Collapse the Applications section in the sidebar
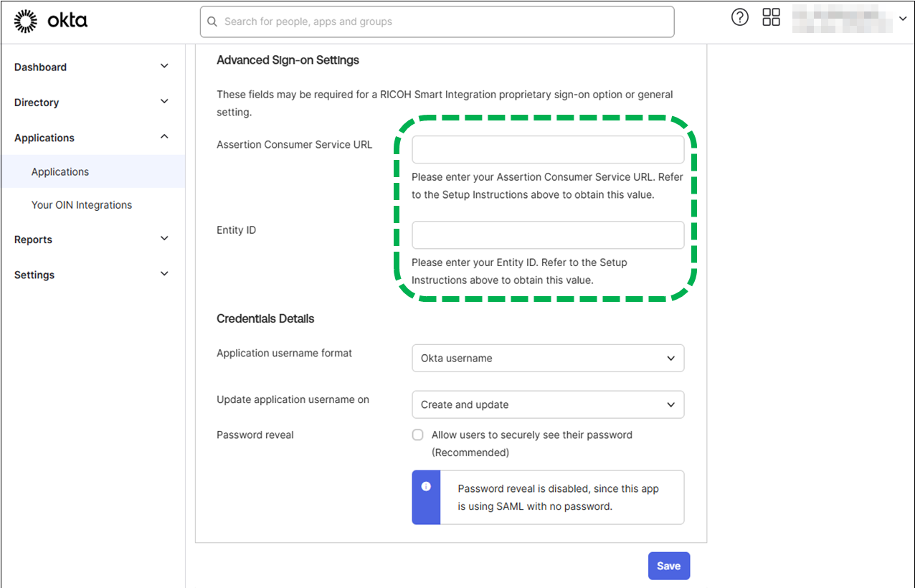915x588 pixels. 163,137
